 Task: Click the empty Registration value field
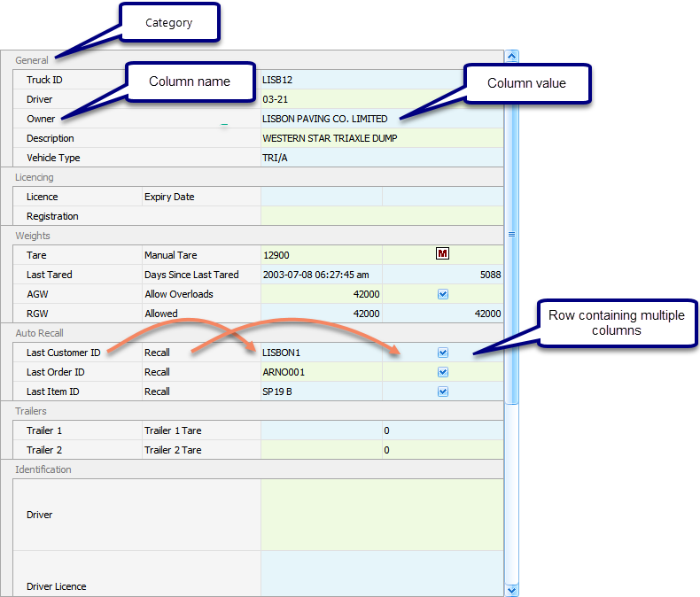(x=381, y=216)
